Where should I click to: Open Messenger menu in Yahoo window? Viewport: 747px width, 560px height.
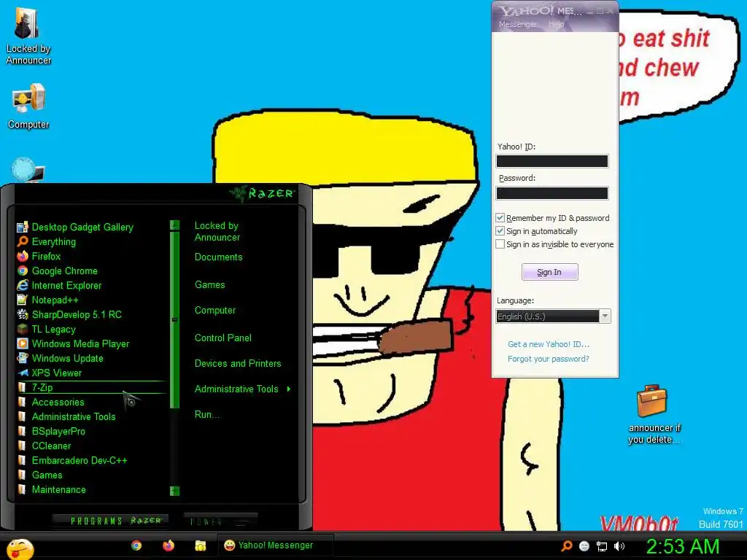click(517, 24)
